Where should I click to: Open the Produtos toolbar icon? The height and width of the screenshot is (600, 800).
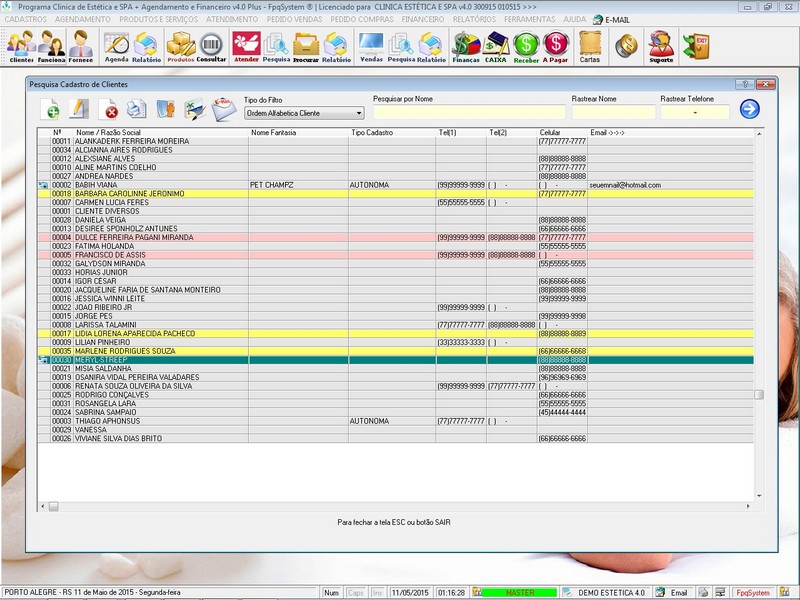(x=181, y=46)
